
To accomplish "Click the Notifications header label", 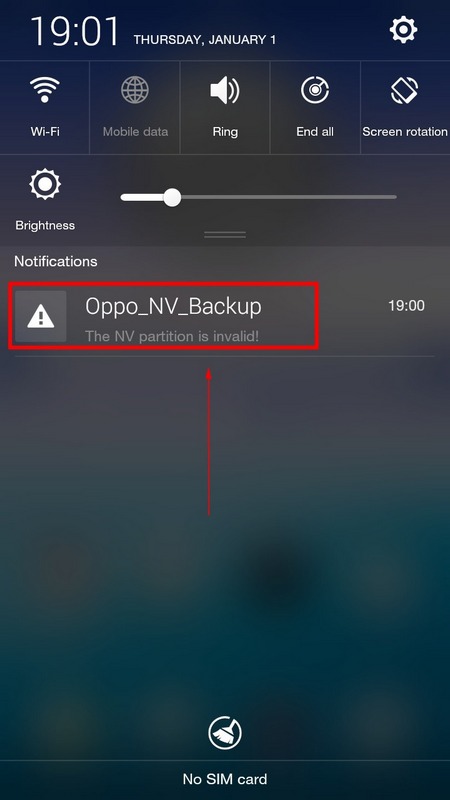I will click(x=56, y=261).
